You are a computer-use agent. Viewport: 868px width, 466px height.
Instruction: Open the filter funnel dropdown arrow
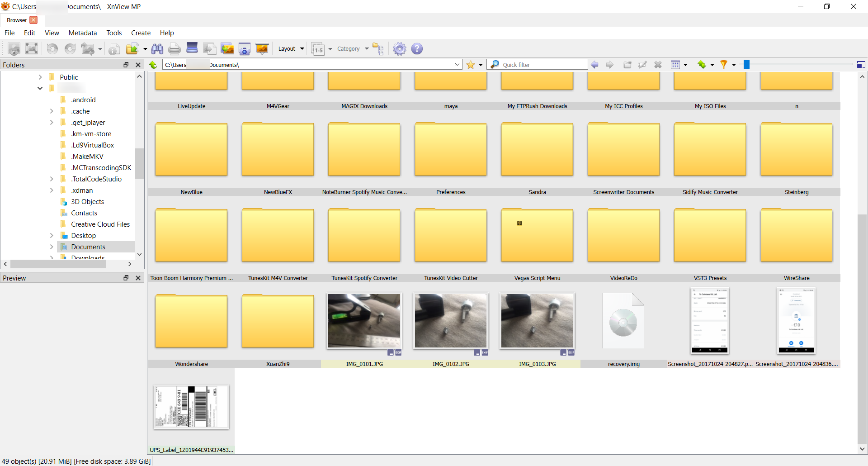click(734, 65)
